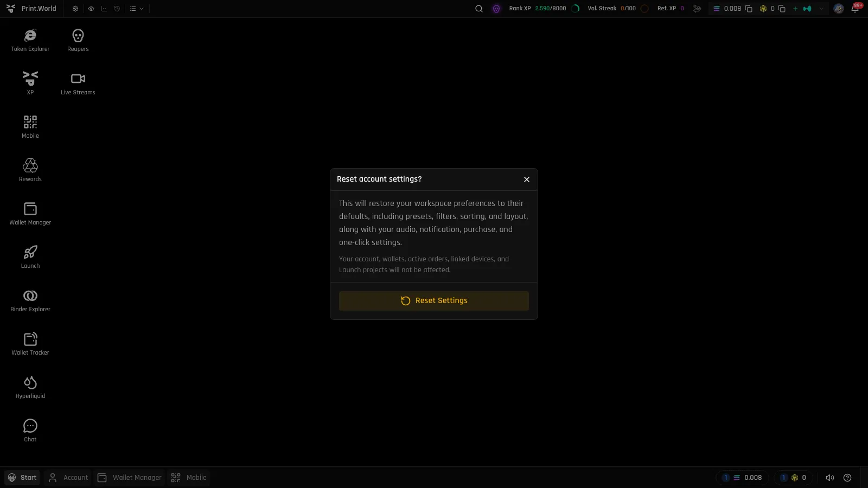The image size is (868, 488).
Task: Open notifications bell with 99+ badge
Action: 856,8
